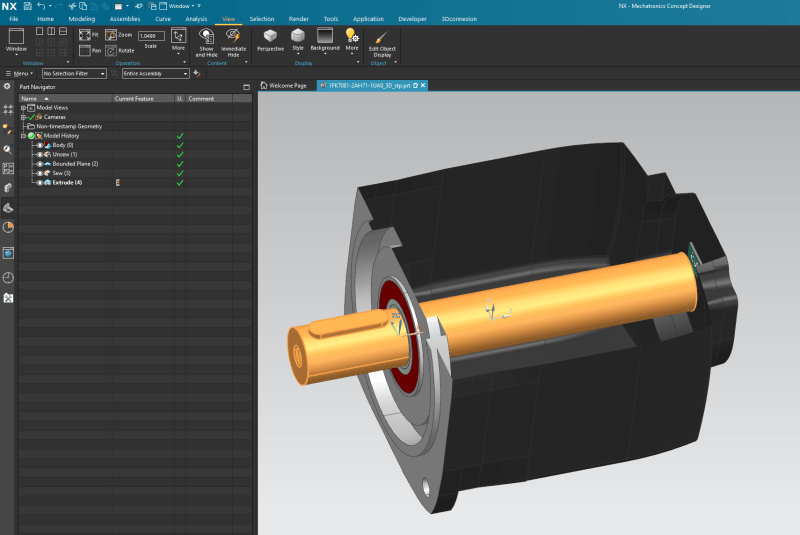The height and width of the screenshot is (535, 800).
Task: Click the Current Feature column header
Action: [x=143, y=98]
